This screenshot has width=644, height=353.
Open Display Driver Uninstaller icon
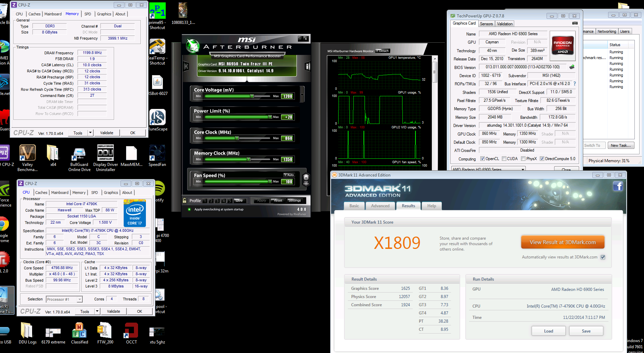click(x=106, y=158)
